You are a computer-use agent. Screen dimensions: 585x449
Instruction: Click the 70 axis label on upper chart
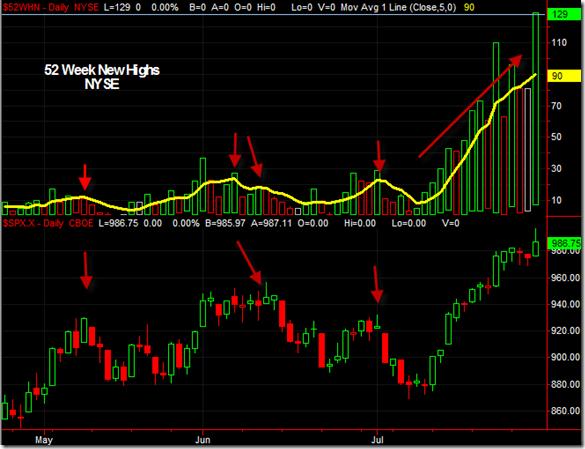coord(556,106)
